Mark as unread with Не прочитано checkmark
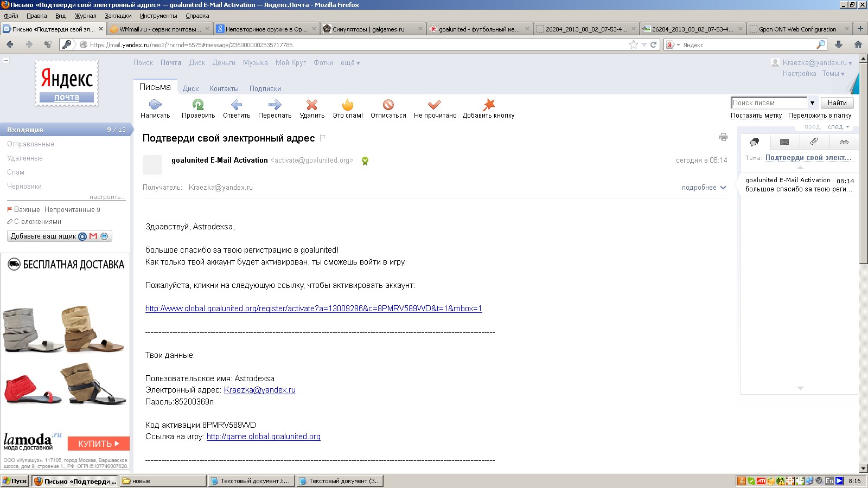This screenshot has height=488, width=868. tap(435, 105)
